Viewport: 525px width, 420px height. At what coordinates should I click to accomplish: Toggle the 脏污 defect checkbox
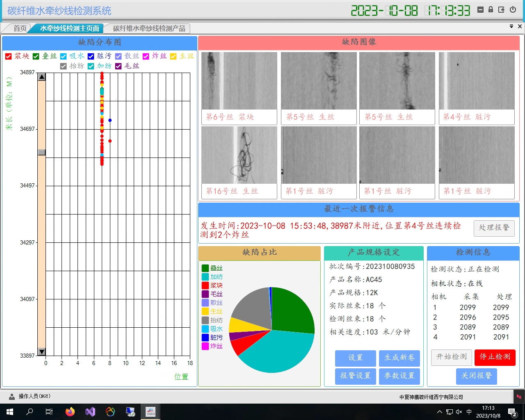pyautogui.click(x=91, y=56)
